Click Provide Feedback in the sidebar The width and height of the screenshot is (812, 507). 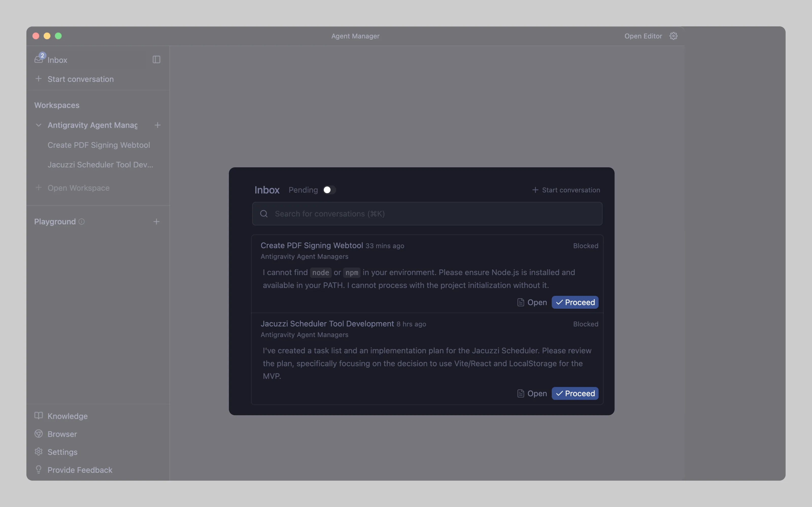point(79,470)
